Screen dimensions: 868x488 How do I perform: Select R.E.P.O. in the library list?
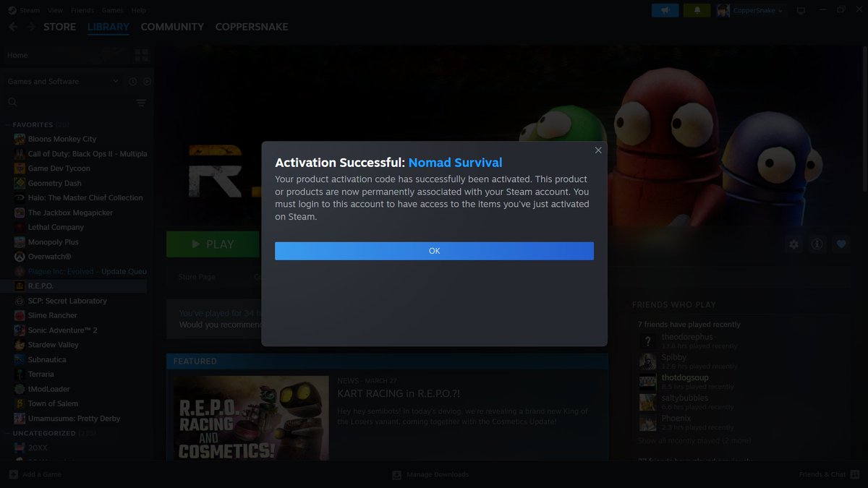(41, 286)
